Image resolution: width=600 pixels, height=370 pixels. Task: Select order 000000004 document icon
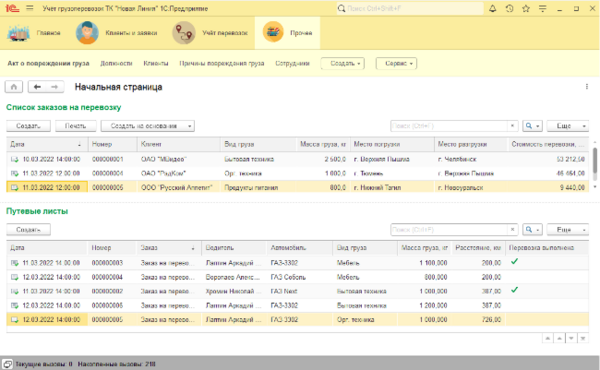coord(15,173)
